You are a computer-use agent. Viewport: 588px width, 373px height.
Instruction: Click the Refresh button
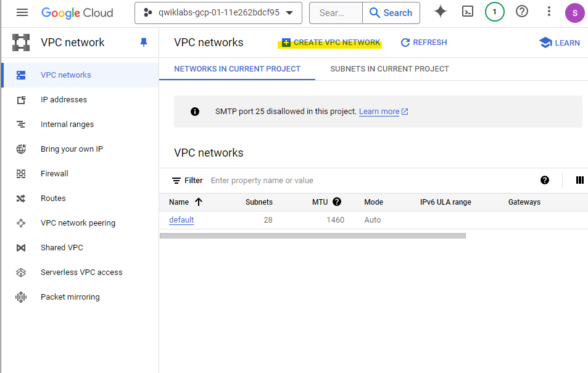point(424,43)
